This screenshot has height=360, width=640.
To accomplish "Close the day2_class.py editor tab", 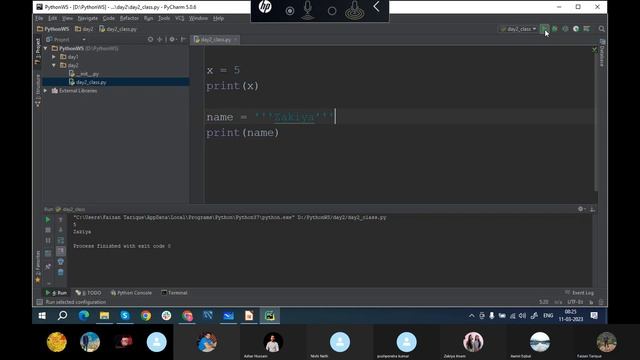I will (x=236, y=40).
